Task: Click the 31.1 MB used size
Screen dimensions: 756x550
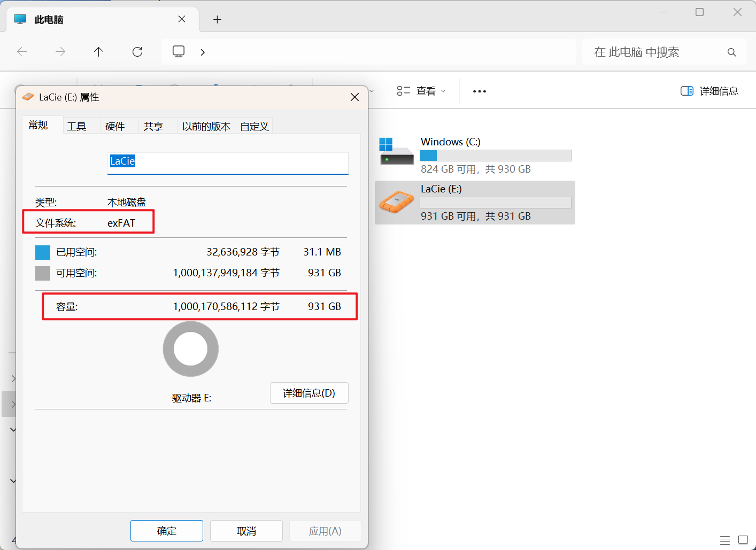Action: (322, 252)
